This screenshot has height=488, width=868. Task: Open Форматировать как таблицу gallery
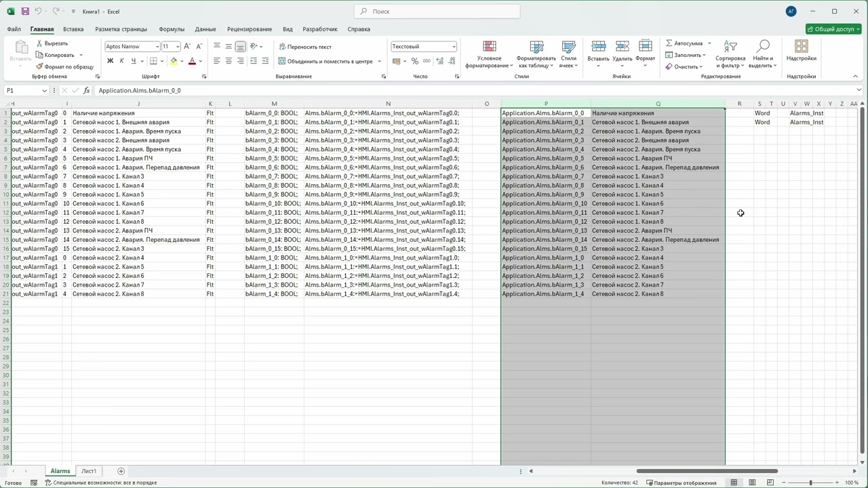coord(536,54)
